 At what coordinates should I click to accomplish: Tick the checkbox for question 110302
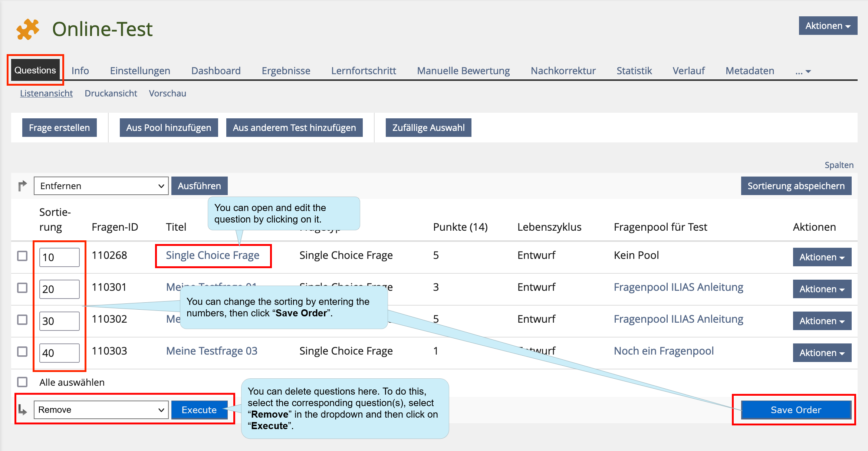22,320
